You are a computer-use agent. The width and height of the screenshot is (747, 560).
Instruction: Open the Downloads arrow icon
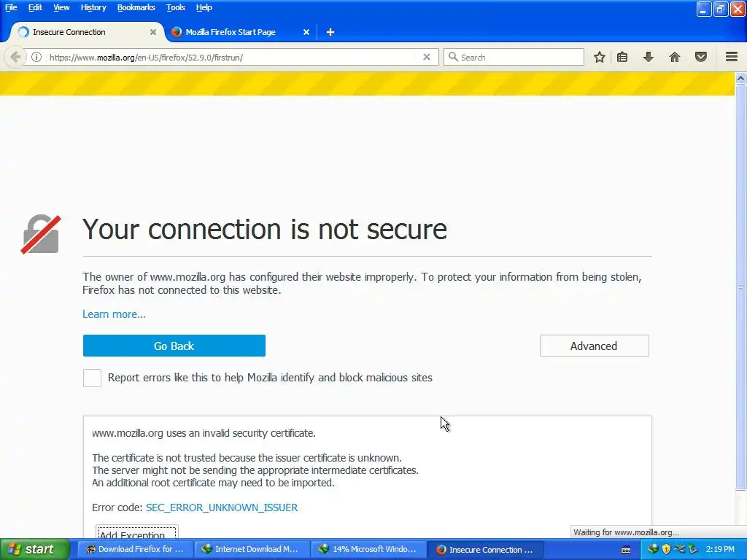coord(649,57)
